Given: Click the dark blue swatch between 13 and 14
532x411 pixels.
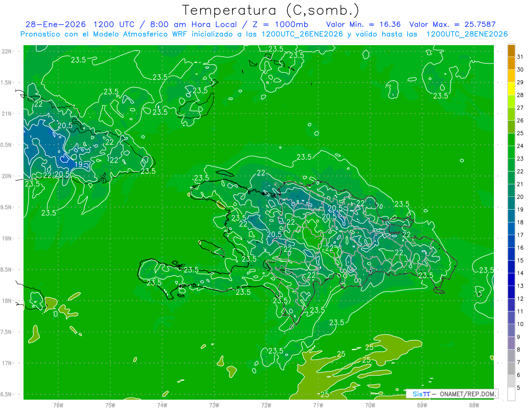Looking at the screenshot, I should [511, 279].
